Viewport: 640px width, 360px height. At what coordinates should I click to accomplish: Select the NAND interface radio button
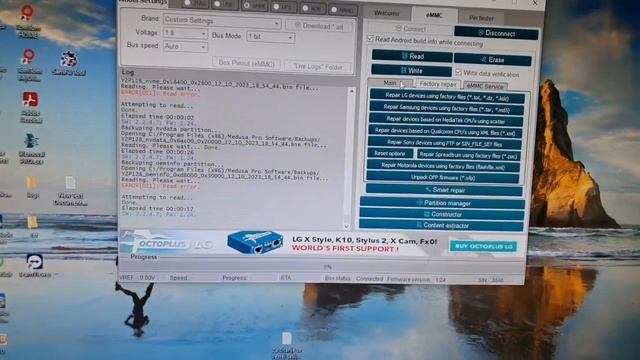[x=334, y=9]
